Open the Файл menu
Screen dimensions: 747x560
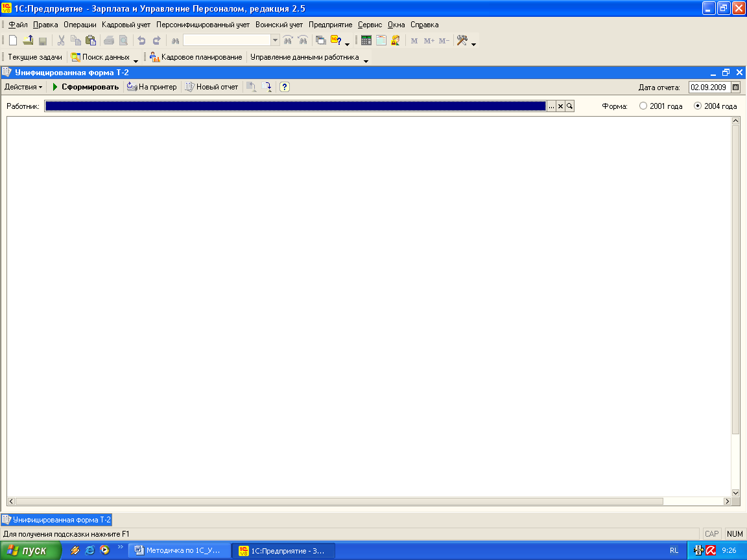[18, 25]
